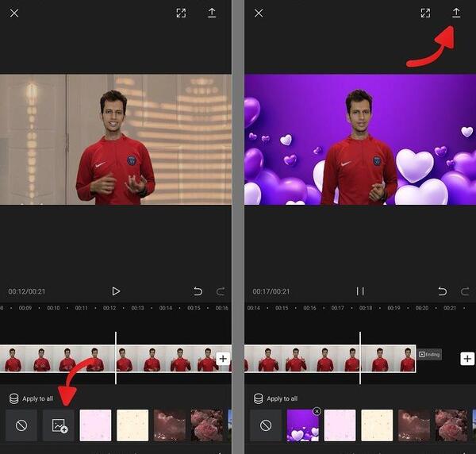Choose no background in left screen

point(21,425)
